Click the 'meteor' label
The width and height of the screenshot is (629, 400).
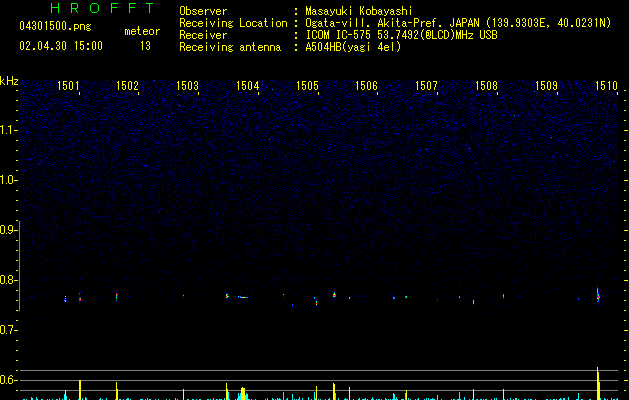pos(142,31)
